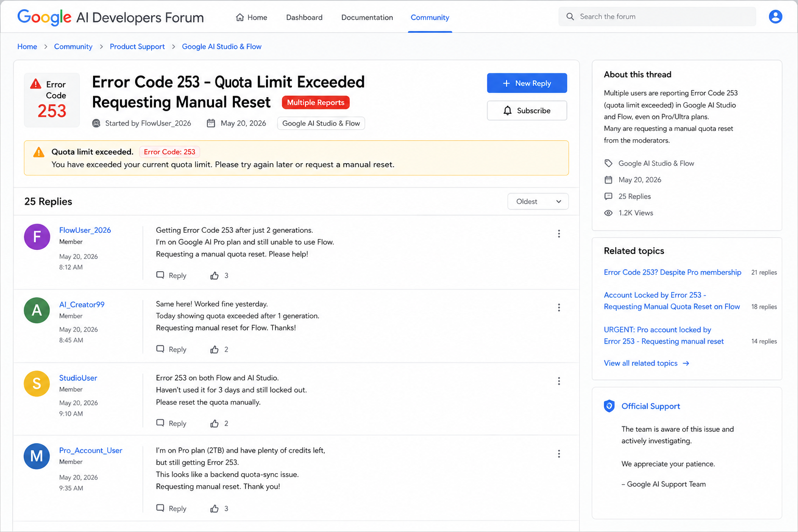Open more options for AI_Creator99's reply

click(559, 308)
